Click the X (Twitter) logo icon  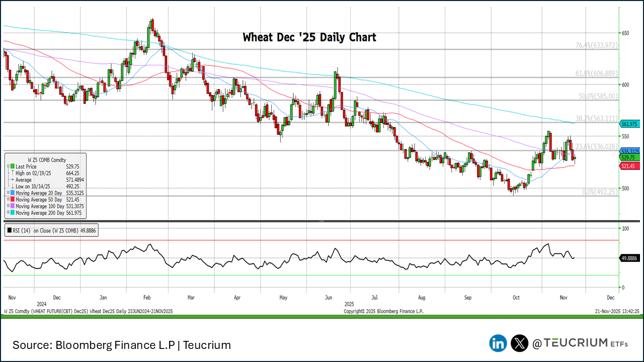pyautogui.click(x=519, y=343)
